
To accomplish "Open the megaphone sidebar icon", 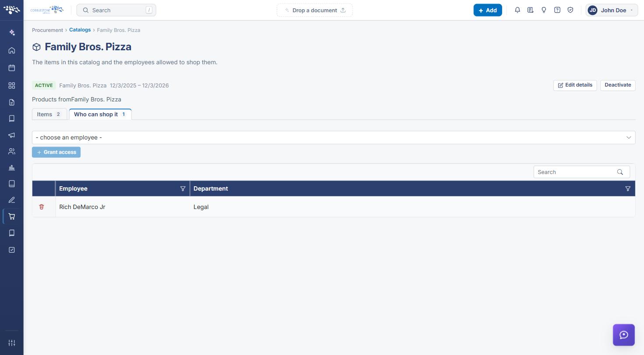I will [x=12, y=135].
